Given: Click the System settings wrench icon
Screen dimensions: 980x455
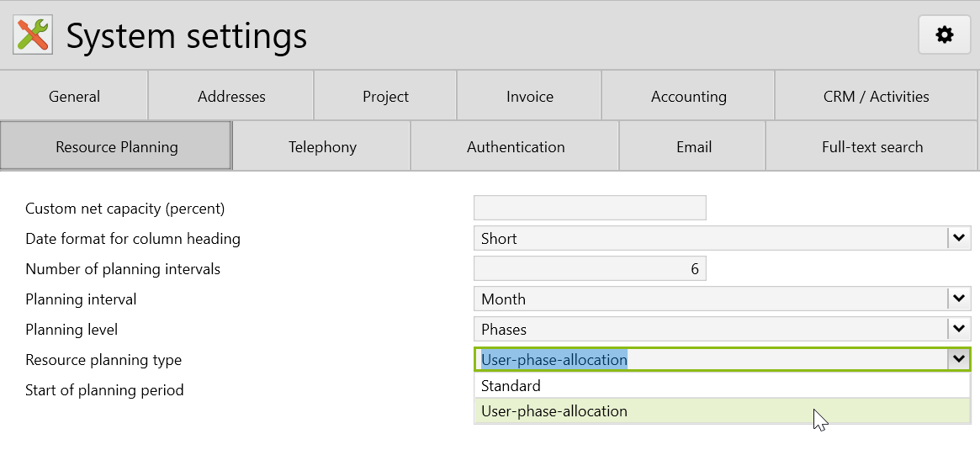Looking at the screenshot, I should pyautogui.click(x=34, y=35).
